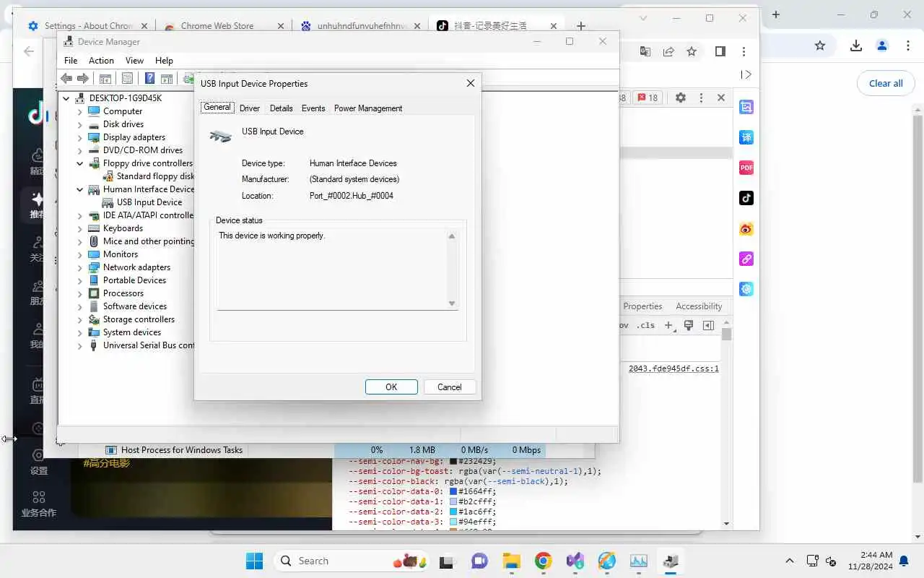Click the Chrome side panel icon
This screenshot has width=924, height=578.
pyautogui.click(x=720, y=51)
